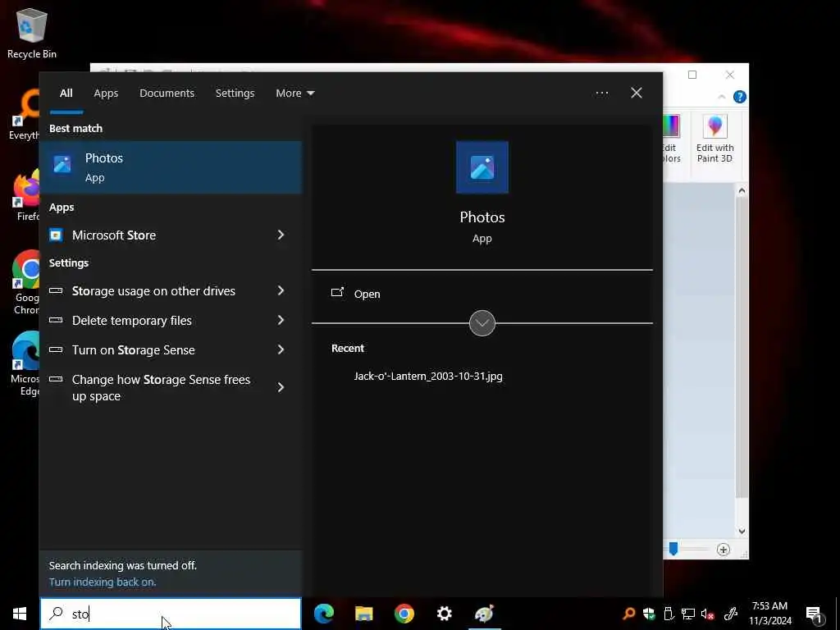Image resolution: width=840 pixels, height=630 pixels.
Task: Expand Storage usage on other drives arrow
Action: tap(281, 291)
